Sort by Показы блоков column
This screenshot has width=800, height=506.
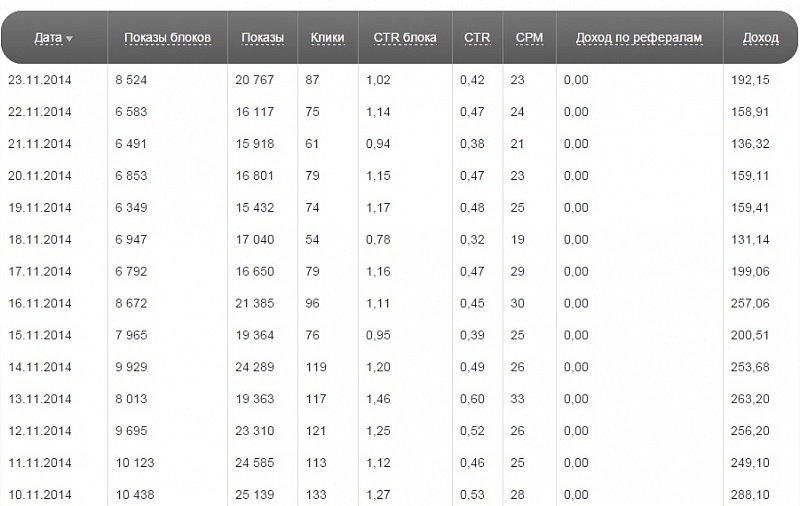click(x=167, y=38)
